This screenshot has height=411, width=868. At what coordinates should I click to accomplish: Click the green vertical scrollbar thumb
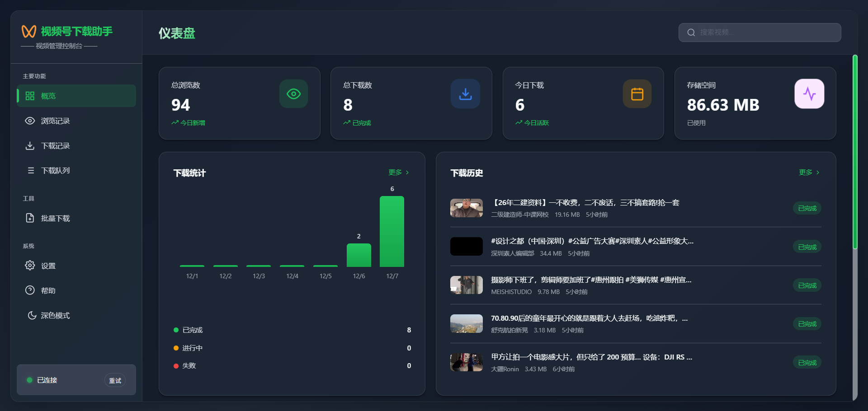[855, 152]
